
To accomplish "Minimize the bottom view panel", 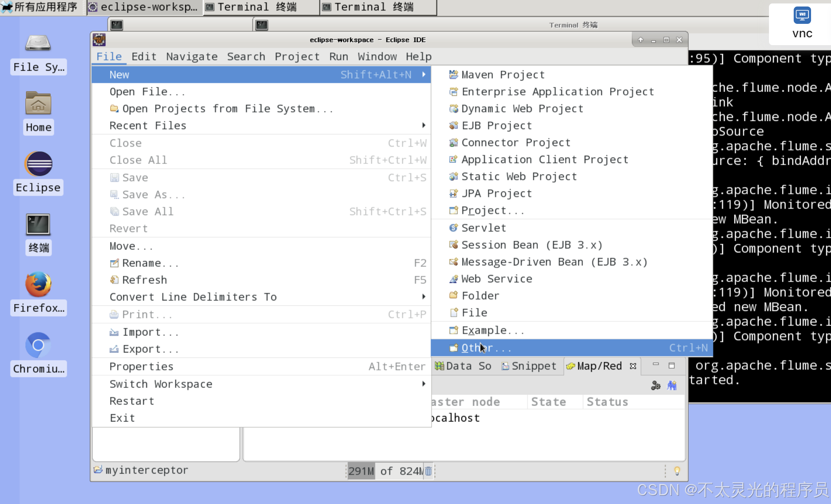I will tap(656, 365).
